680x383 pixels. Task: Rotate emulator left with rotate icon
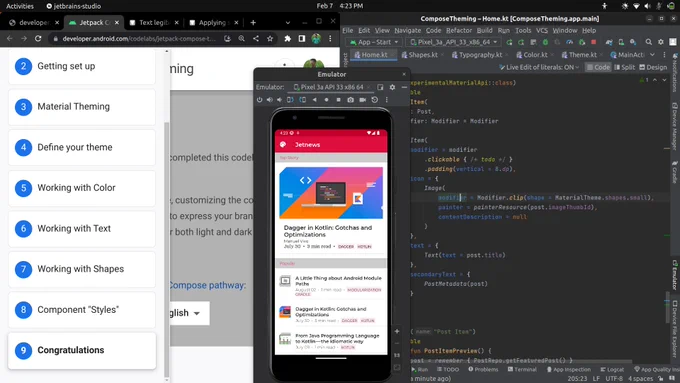pyautogui.click(x=302, y=100)
